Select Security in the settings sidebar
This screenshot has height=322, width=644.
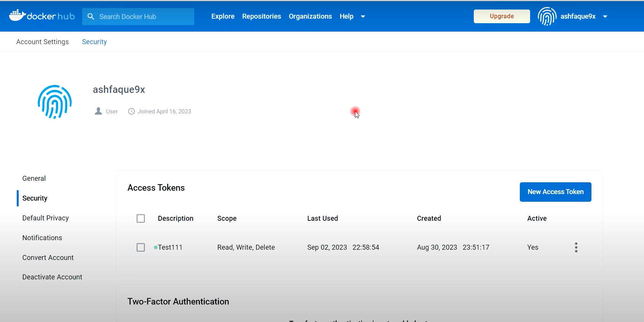click(35, 198)
